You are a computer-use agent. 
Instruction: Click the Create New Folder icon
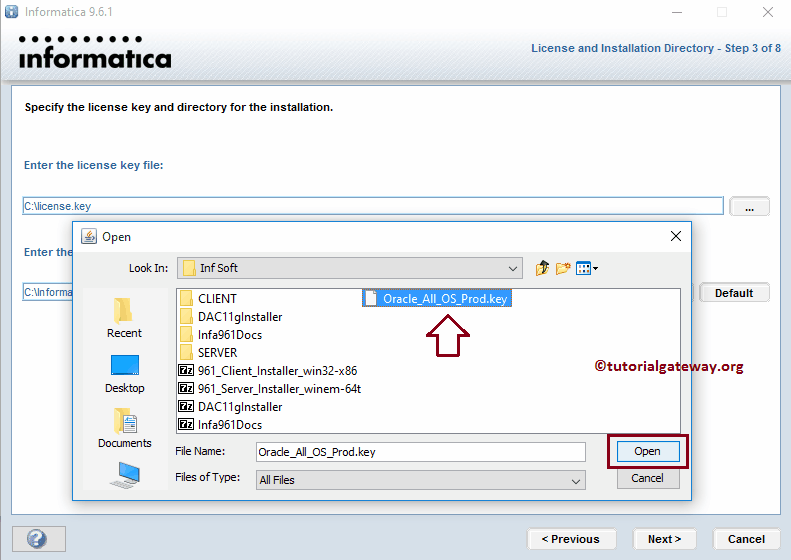pos(563,268)
